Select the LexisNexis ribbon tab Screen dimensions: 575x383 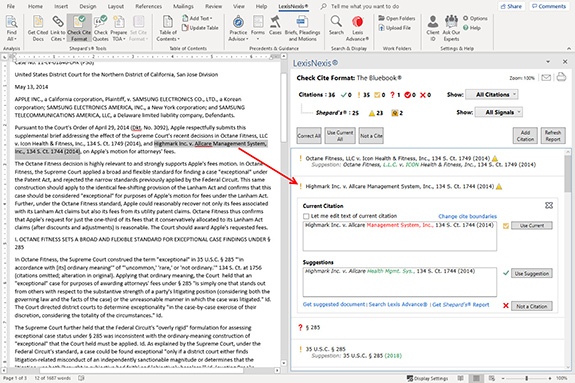pos(293,6)
